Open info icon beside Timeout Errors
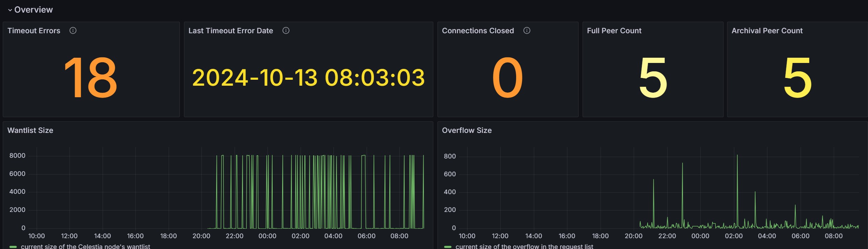 [x=73, y=30]
